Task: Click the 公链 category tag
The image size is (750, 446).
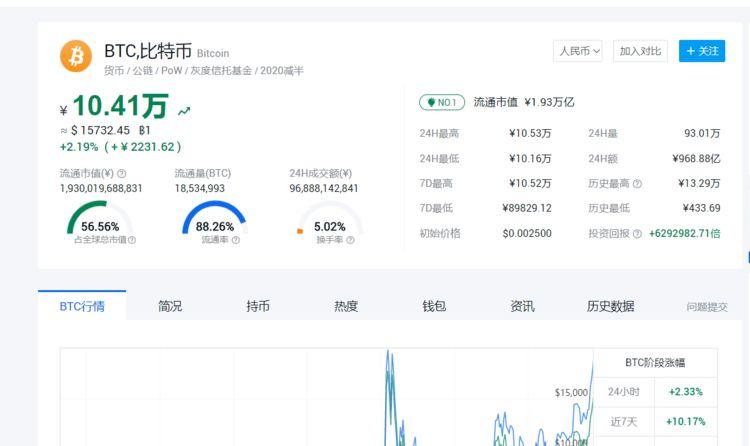Action: [143, 71]
